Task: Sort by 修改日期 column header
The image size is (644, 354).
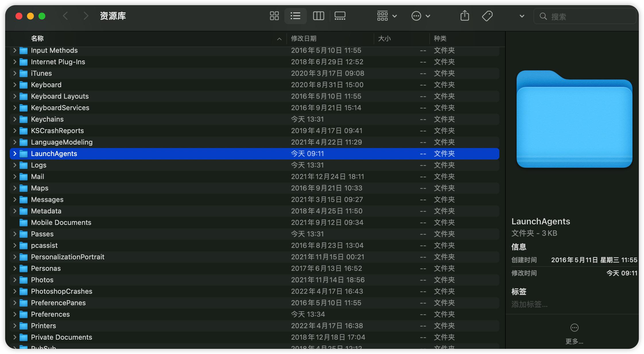Action: point(304,38)
